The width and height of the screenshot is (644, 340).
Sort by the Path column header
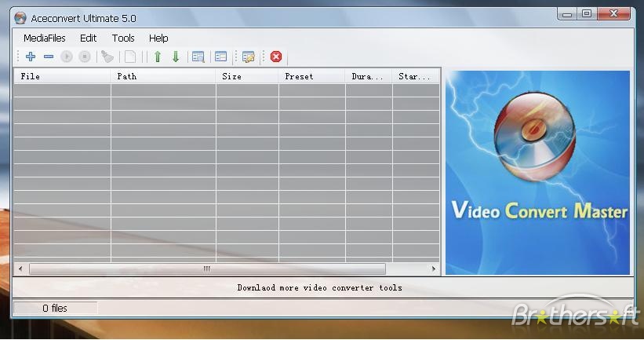point(163,76)
